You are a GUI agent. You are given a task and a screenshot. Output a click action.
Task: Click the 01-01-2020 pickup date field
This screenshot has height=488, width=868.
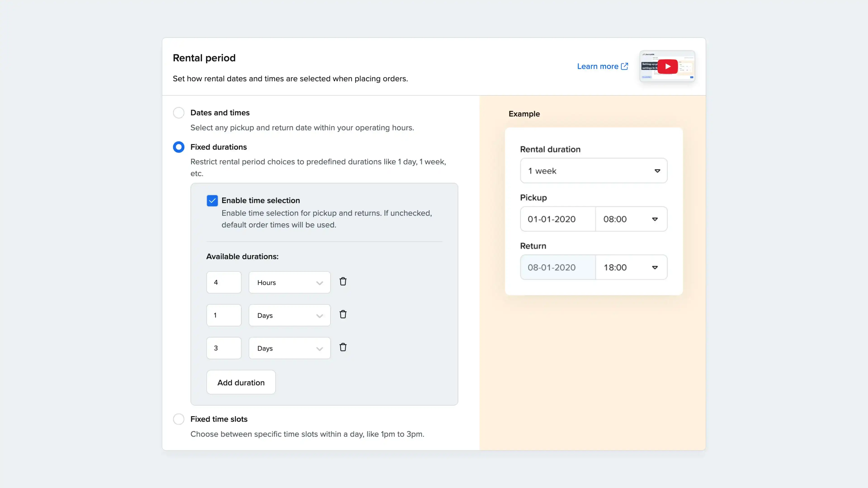click(557, 219)
